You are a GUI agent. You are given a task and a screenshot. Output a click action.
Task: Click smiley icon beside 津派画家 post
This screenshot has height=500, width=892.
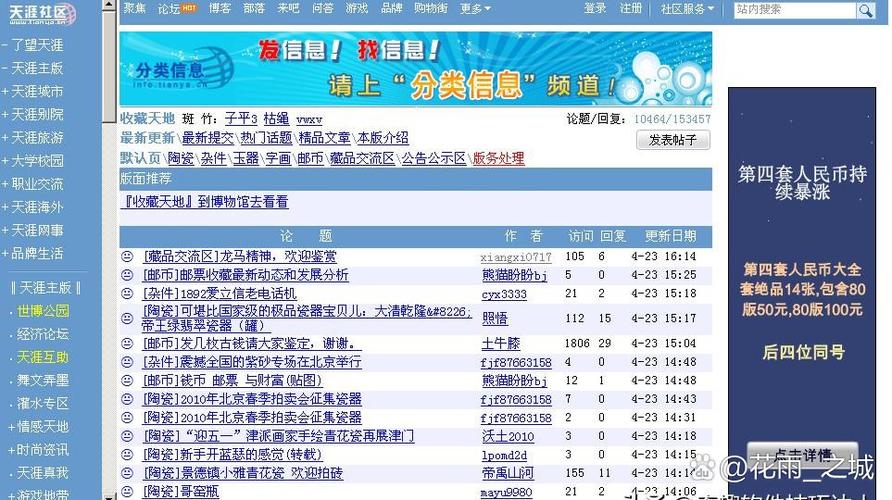click(127, 436)
